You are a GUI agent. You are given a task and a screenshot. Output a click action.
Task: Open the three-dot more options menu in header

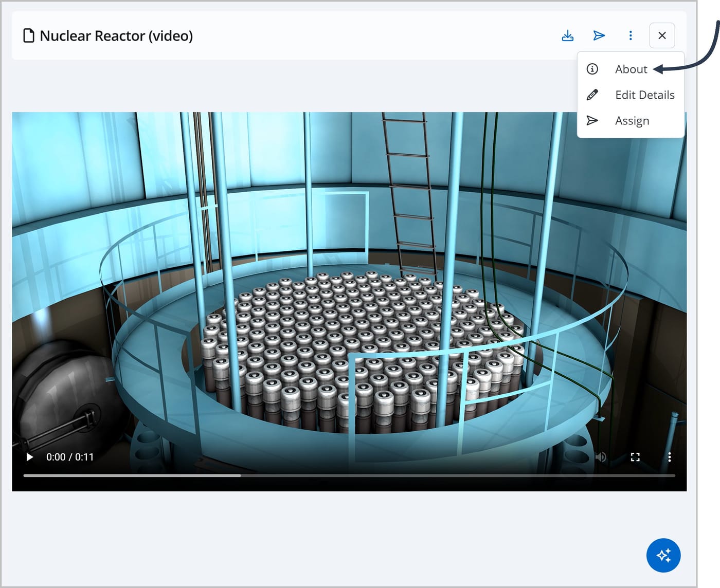click(631, 35)
